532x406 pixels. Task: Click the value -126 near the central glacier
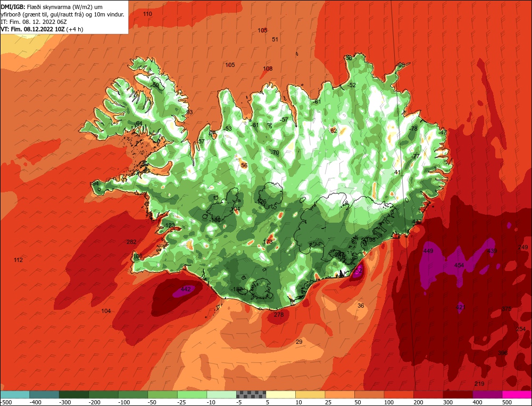(261, 201)
